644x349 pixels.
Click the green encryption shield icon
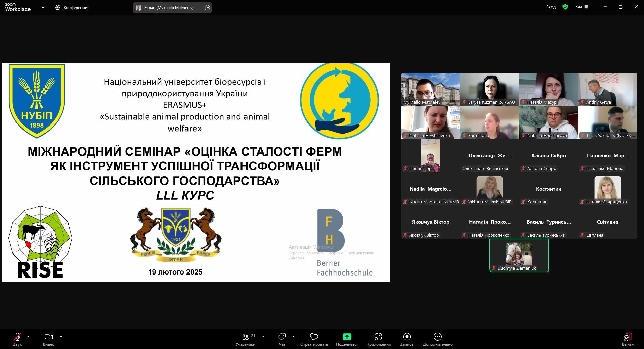(565, 7)
